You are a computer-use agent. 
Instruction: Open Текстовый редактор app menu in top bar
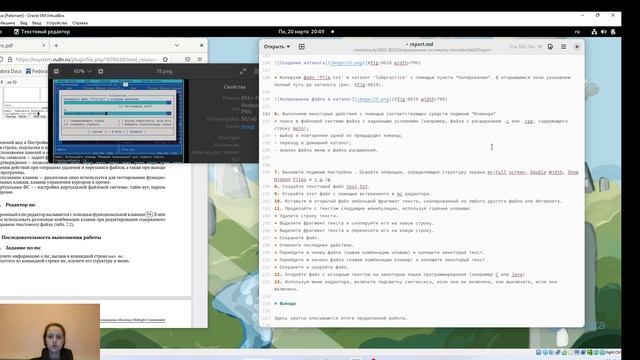point(42,31)
